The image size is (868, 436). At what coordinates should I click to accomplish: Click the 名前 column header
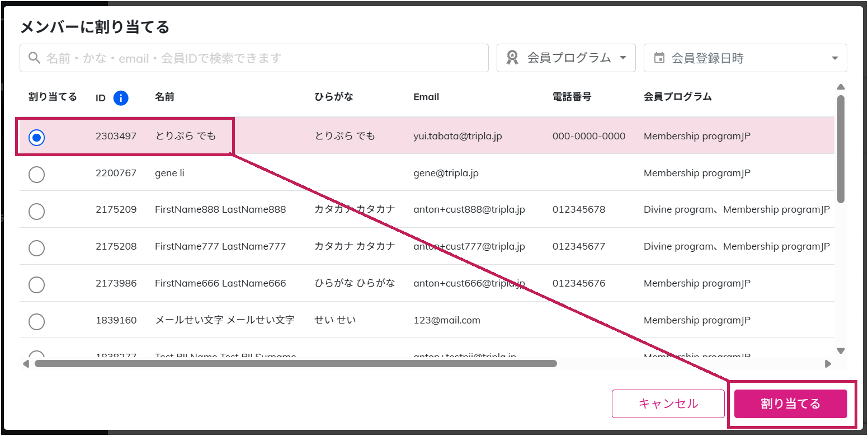pyautogui.click(x=164, y=97)
